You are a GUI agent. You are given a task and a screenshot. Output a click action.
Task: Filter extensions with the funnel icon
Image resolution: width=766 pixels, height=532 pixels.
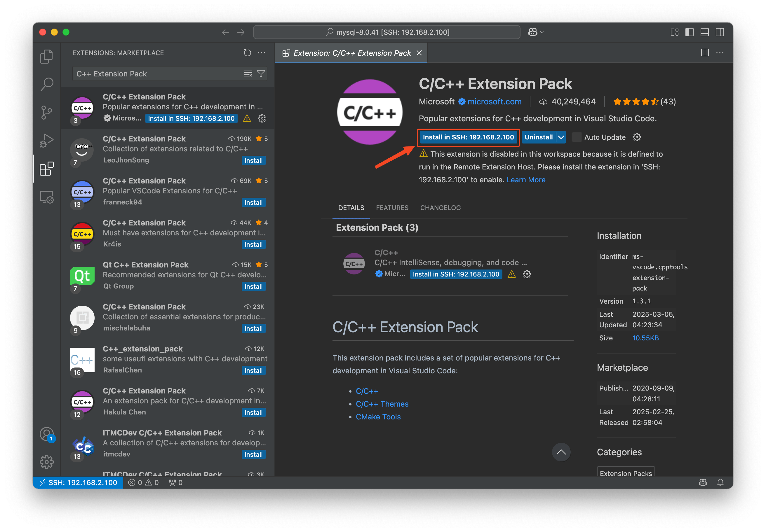coord(261,74)
